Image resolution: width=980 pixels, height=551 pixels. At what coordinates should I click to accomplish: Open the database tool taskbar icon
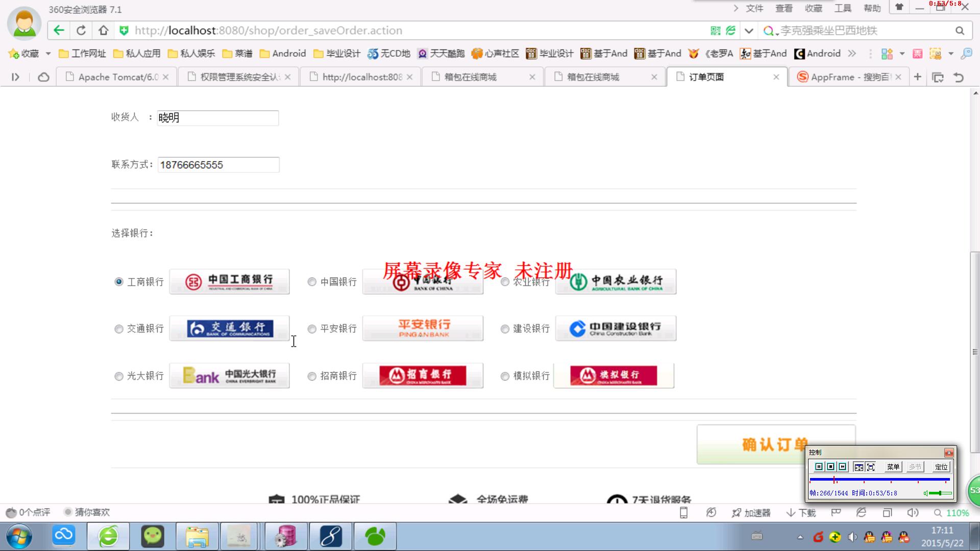286,537
